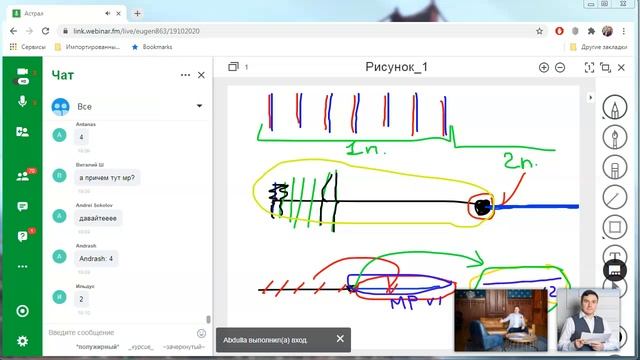Reload the page in browser
This screenshot has height=360, width=640.
tap(45, 31)
